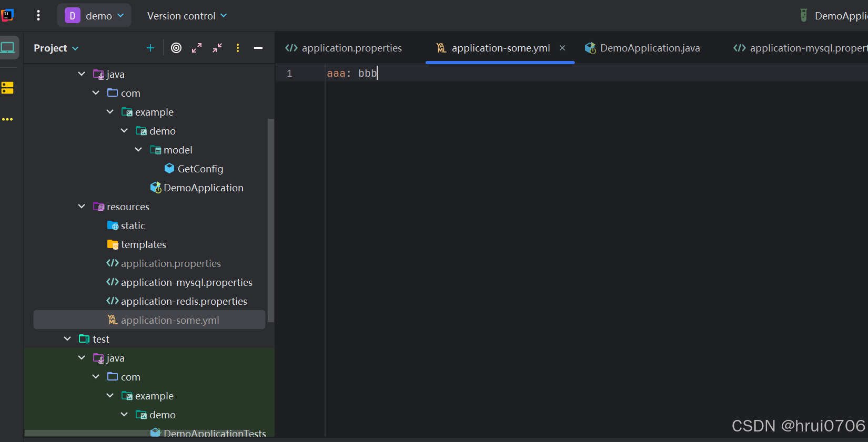Switch to DemoApplication.java tab
The height and width of the screenshot is (442, 868).
point(642,48)
